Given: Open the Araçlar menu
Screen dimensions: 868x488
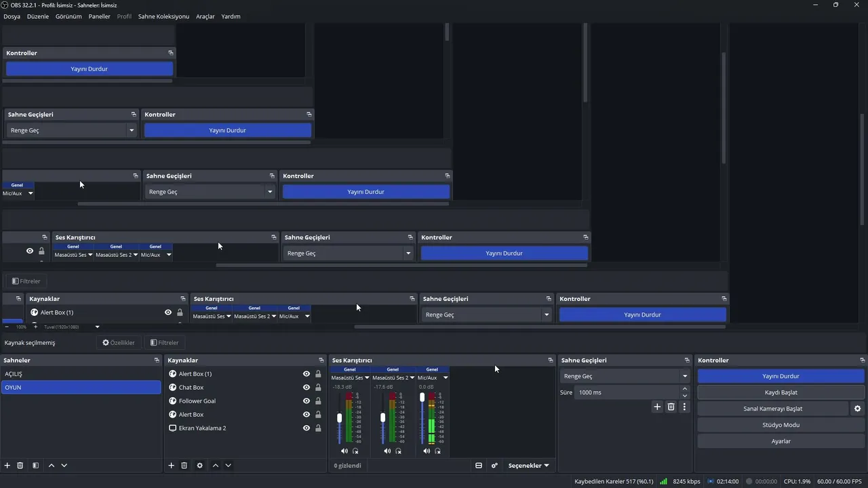Looking at the screenshot, I should (x=205, y=16).
